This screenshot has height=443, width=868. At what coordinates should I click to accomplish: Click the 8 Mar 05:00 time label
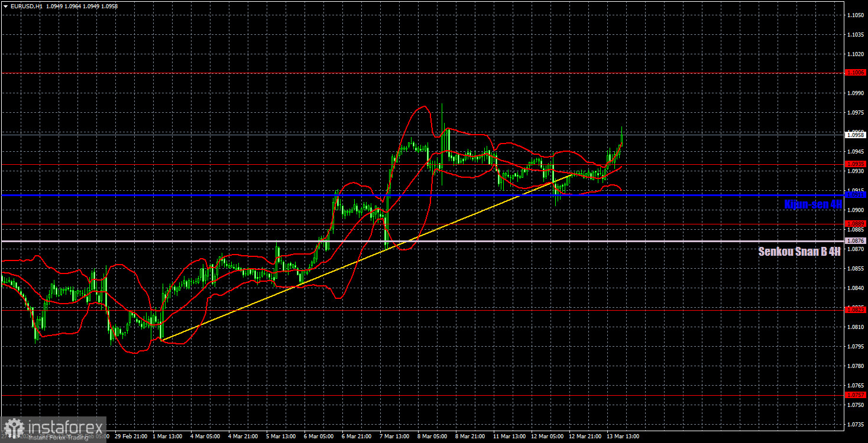433,437
